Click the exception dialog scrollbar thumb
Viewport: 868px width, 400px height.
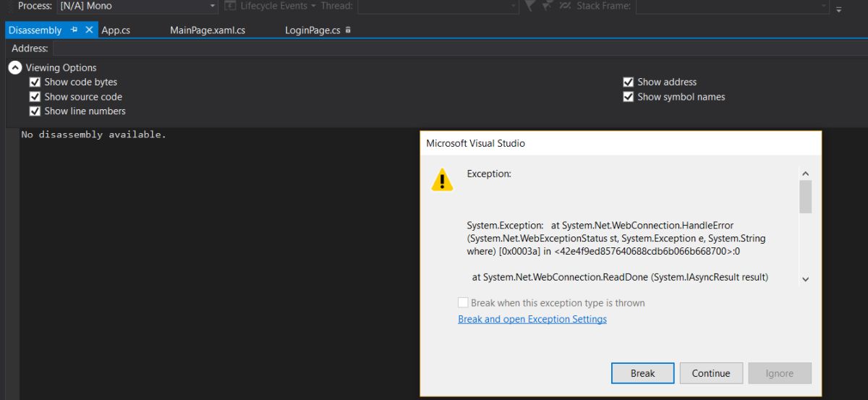click(x=806, y=197)
